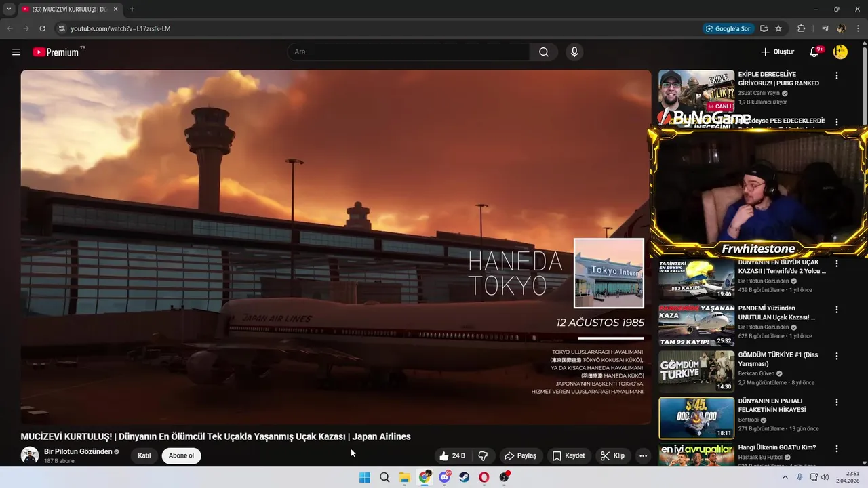Open Steam from the taskbar
Image resolution: width=868 pixels, height=488 pixels.
click(464, 477)
